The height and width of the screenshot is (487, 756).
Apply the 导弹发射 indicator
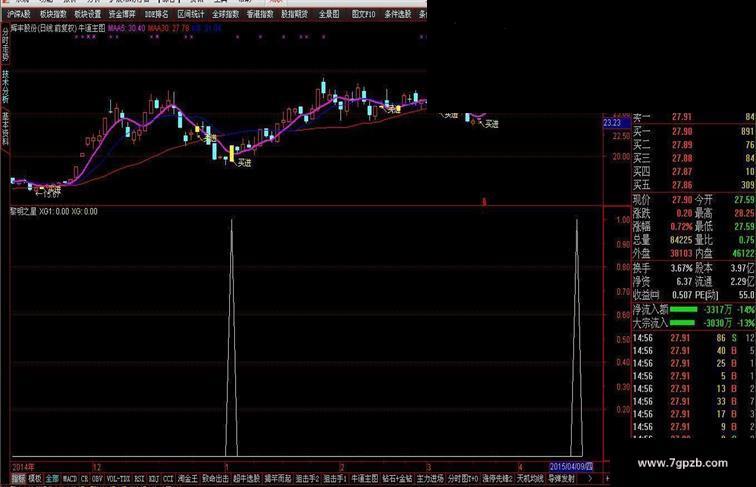click(x=561, y=479)
